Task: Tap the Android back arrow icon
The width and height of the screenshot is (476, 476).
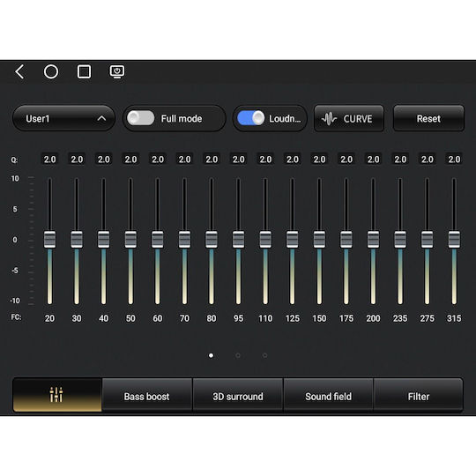Action: pos(19,72)
